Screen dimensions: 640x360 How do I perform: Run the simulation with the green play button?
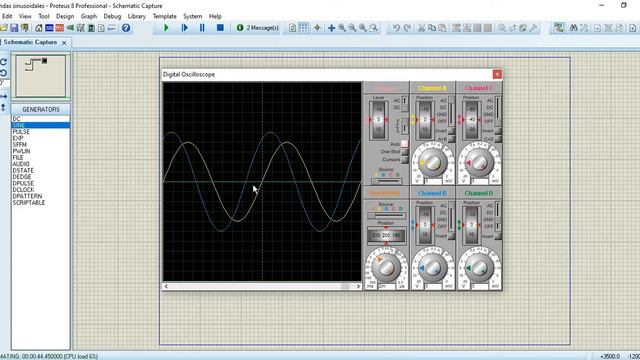(166, 28)
